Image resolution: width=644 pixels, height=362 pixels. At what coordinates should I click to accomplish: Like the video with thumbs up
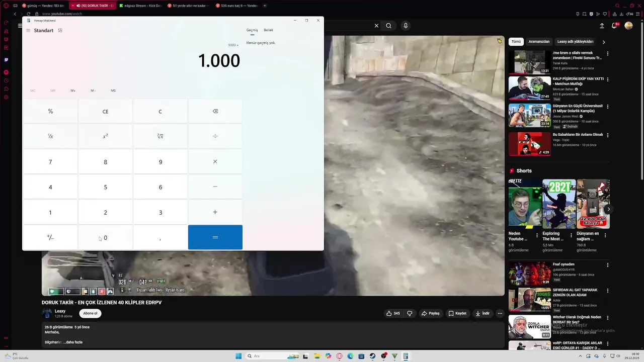coord(393,313)
